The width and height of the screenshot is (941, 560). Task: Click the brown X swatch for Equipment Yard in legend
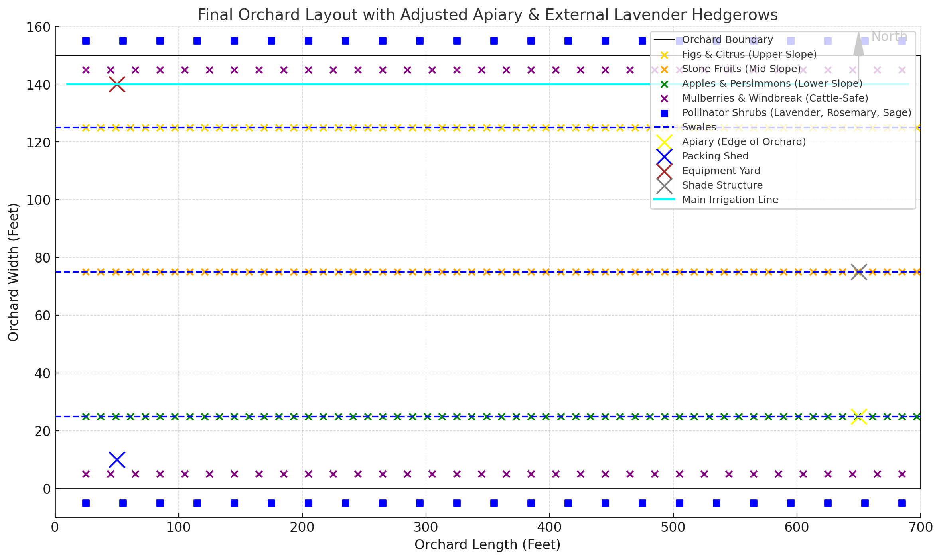coord(664,171)
